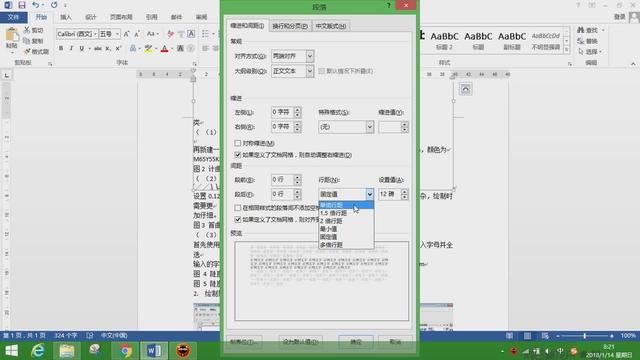Toggle Strikethrough abc formatting

98,49
